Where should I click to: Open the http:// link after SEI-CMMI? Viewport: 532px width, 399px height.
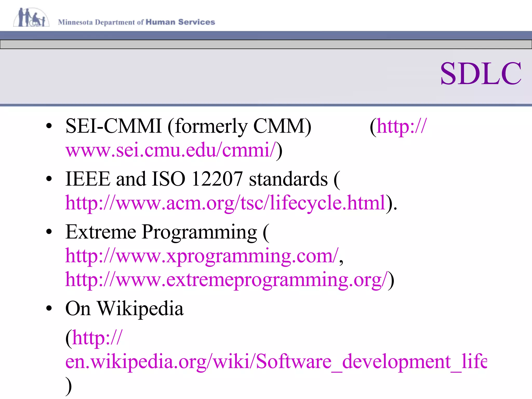[x=402, y=127]
